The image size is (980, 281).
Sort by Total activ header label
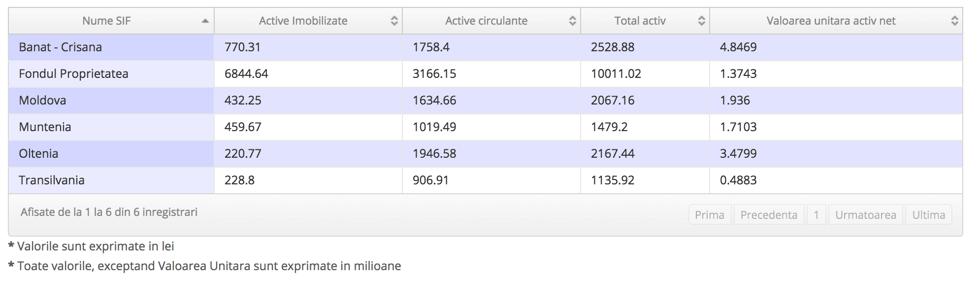point(640,21)
